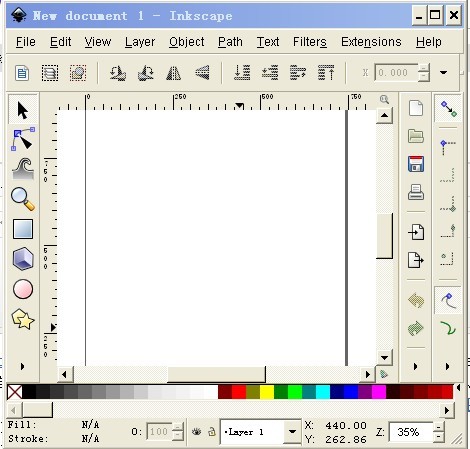Lower selection to bottom
This screenshot has width=470, height=449.
[x=242, y=73]
